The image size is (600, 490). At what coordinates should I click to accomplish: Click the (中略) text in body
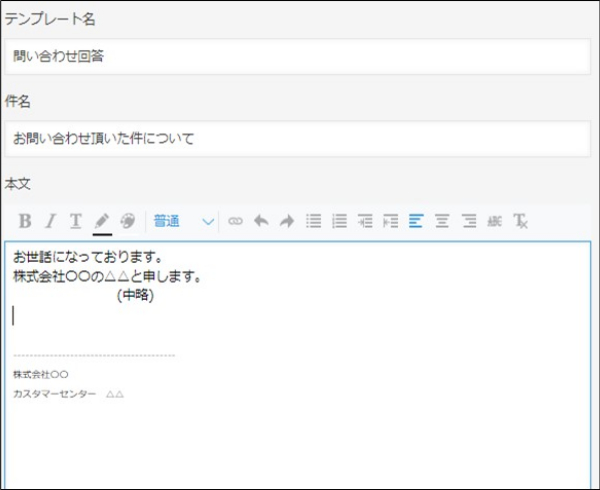coord(135,295)
